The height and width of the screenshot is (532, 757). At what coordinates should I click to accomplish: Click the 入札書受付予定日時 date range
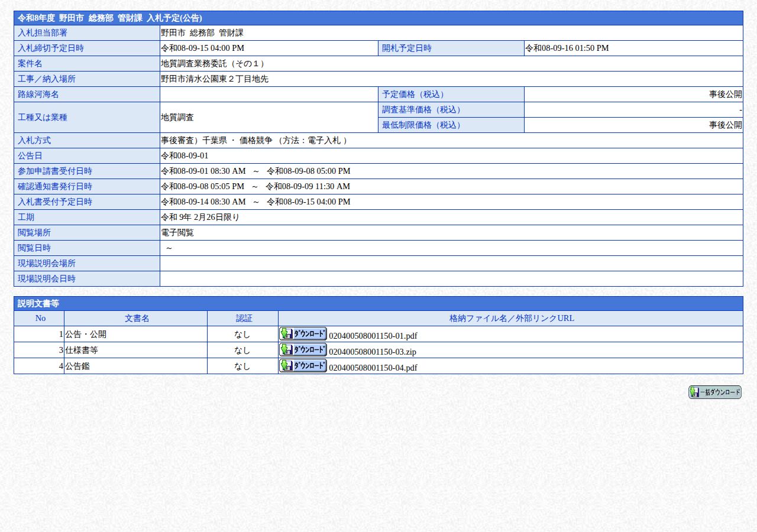pos(255,202)
